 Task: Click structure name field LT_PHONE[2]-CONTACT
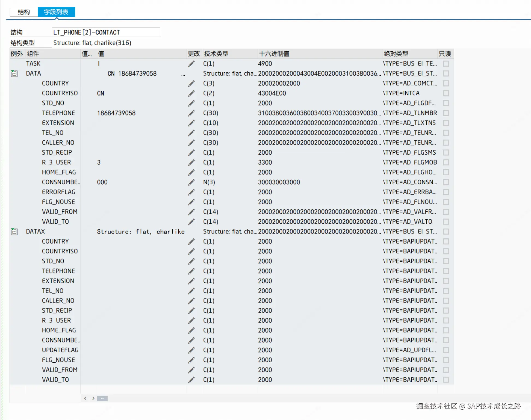(106, 32)
